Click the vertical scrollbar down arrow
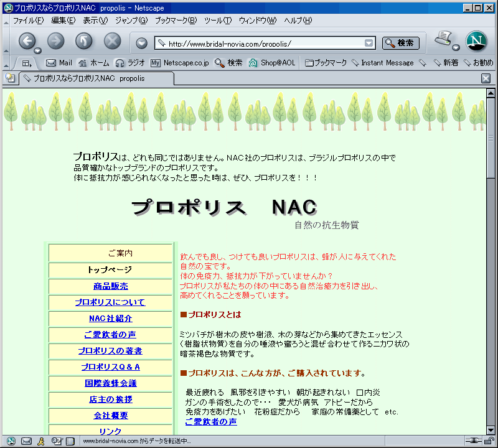498x448 pixels. pyautogui.click(x=491, y=431)
